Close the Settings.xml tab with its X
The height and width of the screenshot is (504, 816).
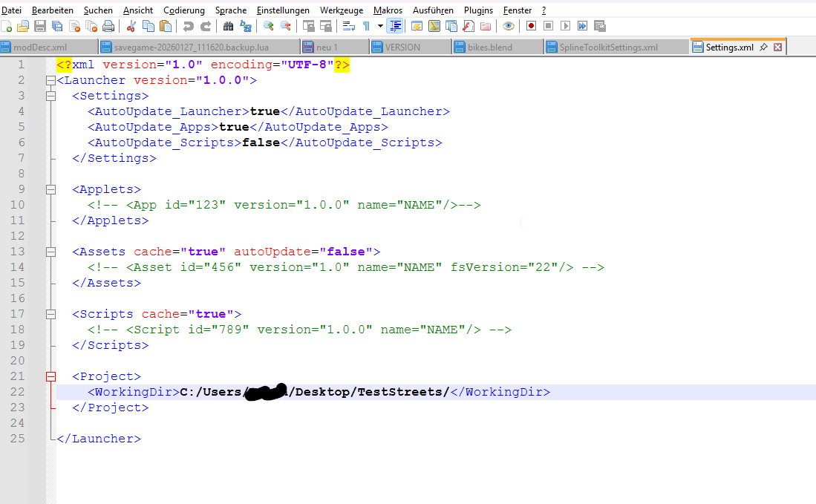pyautogui.click(x=777, y=47)
